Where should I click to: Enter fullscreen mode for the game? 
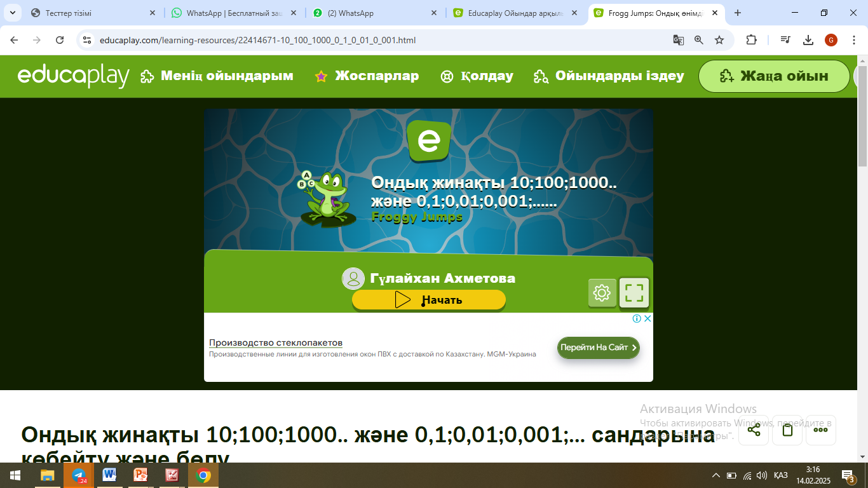click(x=634, y=293)
